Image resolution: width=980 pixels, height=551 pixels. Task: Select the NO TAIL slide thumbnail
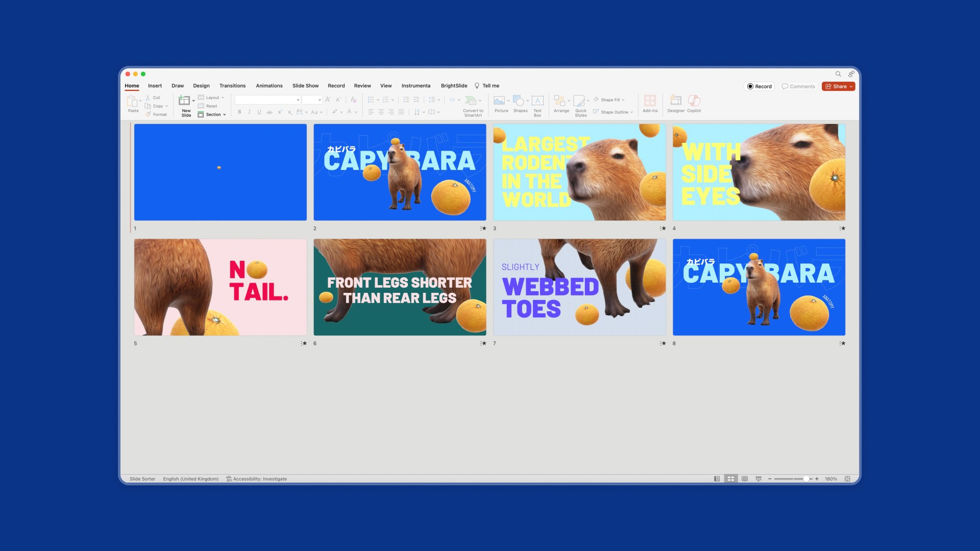(x=220, y=287)
